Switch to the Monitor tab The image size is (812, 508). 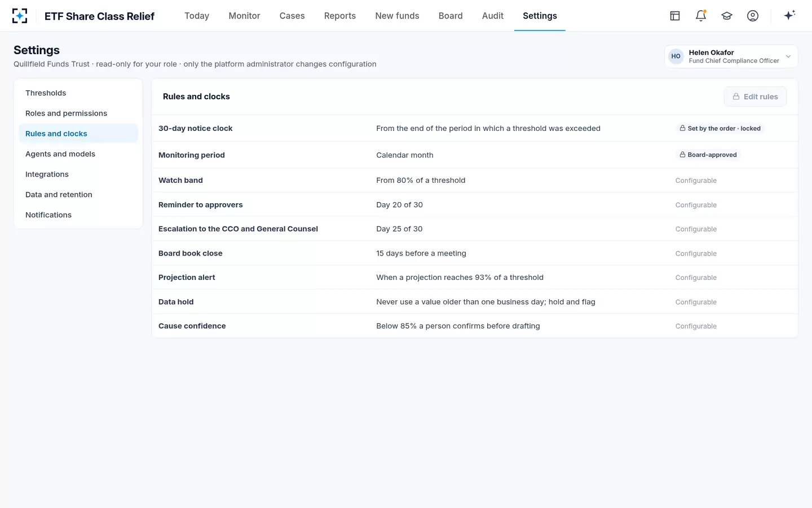tap(244, 16)
